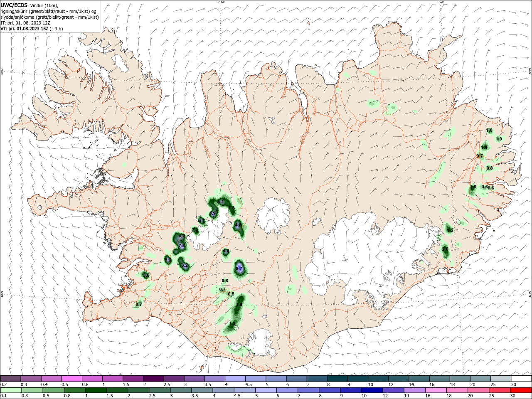Select the bright pink 0.5–0.8 sleet/snow swatch
The width and height of the screenshot is (532, 399).
71,379
